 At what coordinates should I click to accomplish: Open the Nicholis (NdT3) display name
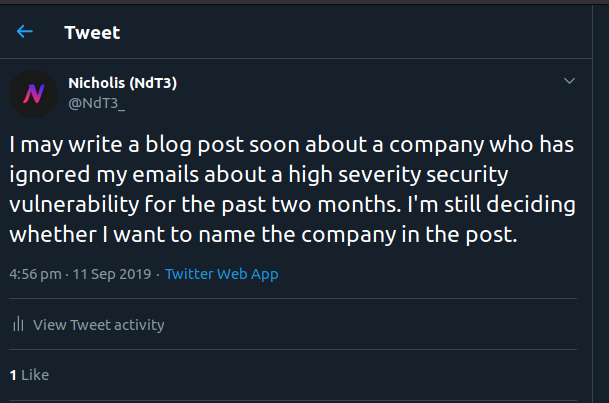point(122,83)
